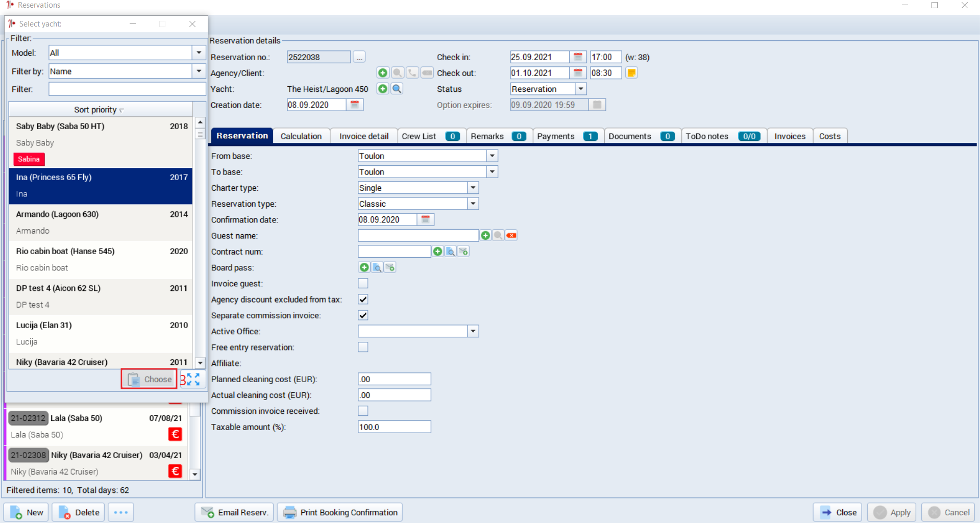Viewport: 980px width, 523px height.
Task: Click the red euro icon on Lala reservation
Action: (175, 434)
